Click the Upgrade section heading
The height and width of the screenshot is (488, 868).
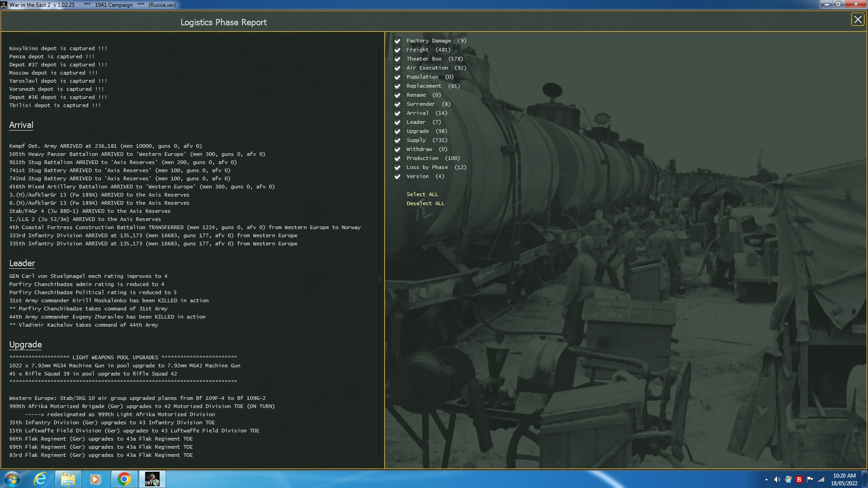click(x=25, y=345)
